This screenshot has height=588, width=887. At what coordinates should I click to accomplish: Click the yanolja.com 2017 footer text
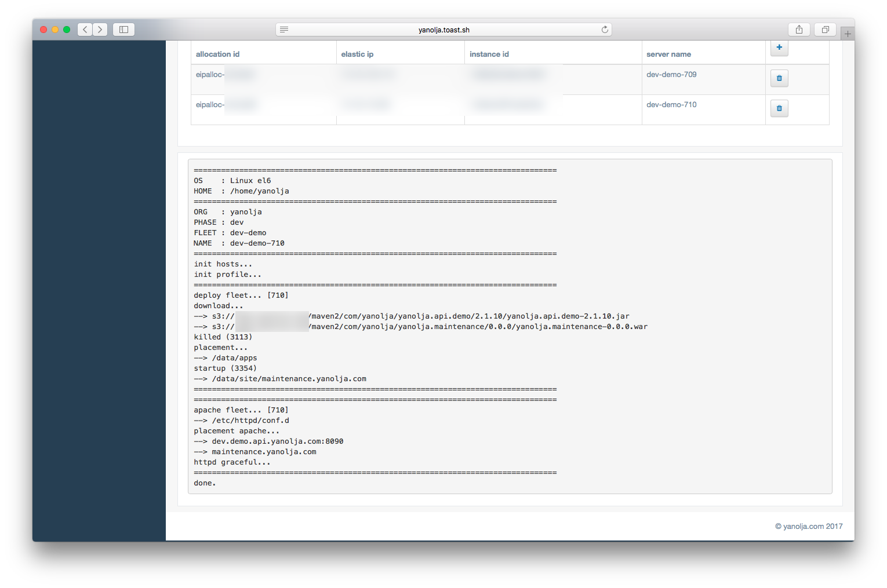coord(809,527)
